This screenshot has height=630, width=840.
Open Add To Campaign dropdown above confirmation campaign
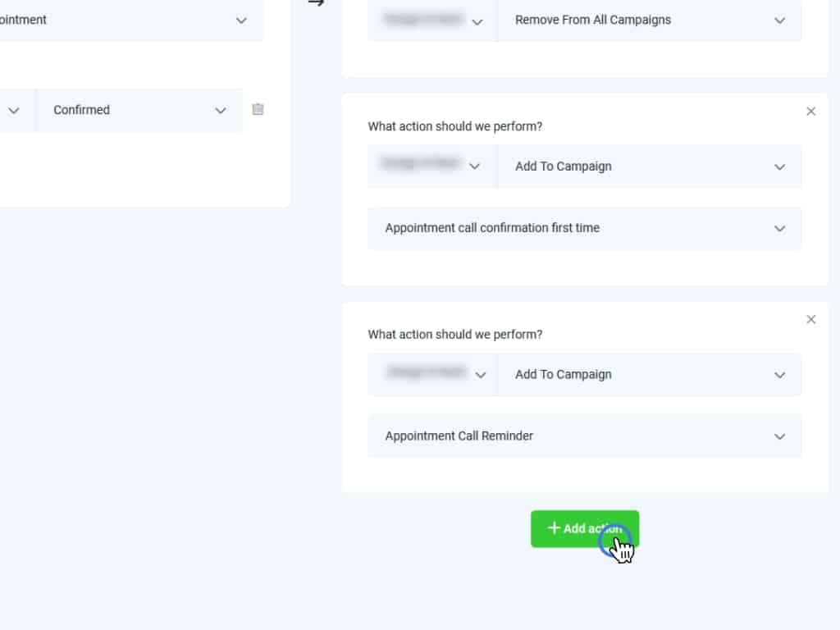(x=649, y=167)
